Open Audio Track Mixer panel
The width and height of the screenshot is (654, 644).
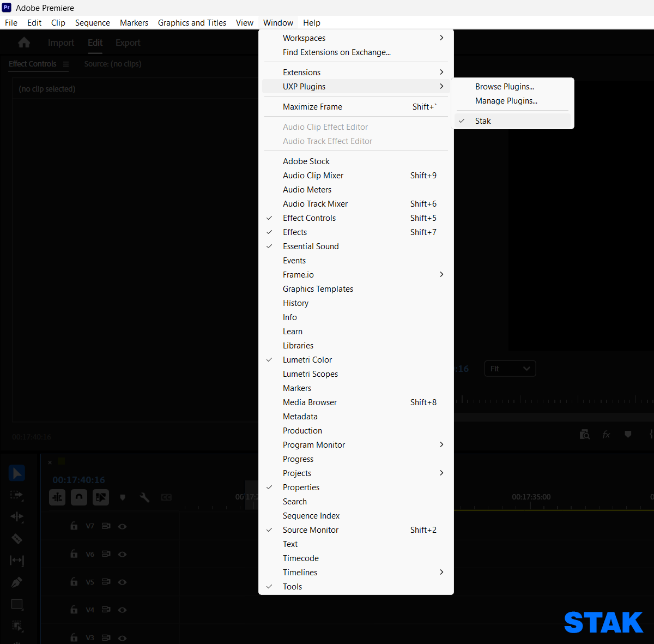pos(356,204)
